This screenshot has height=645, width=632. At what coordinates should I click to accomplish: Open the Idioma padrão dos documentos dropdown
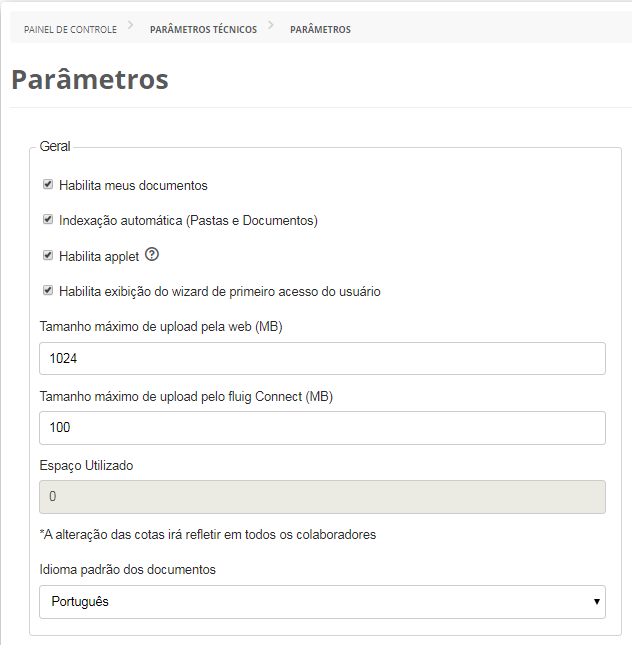[322, 602]
